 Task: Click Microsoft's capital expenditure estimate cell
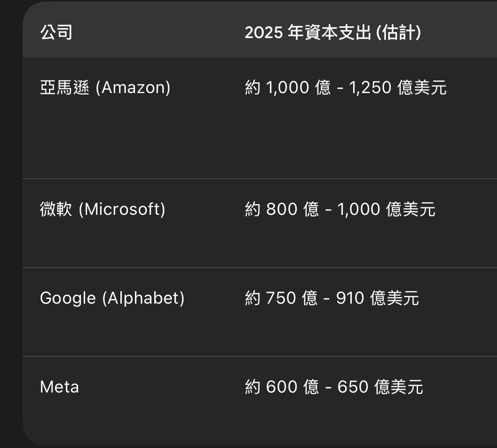(x=340, y=209)
